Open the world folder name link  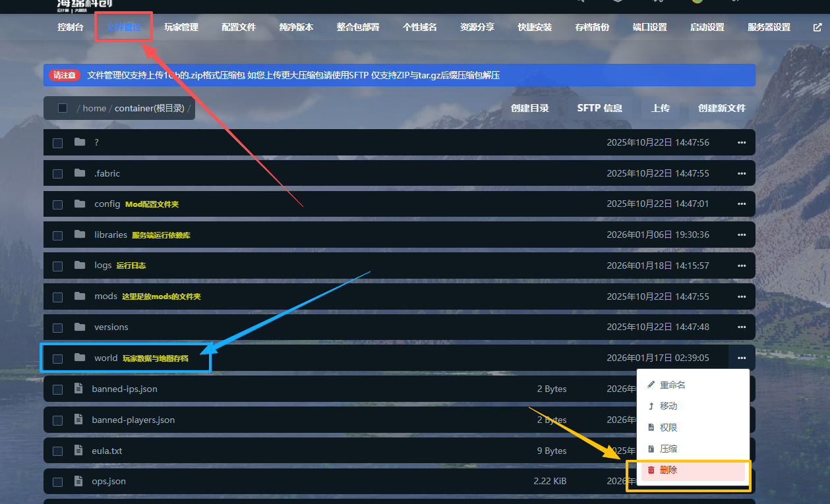click(105, 358)
